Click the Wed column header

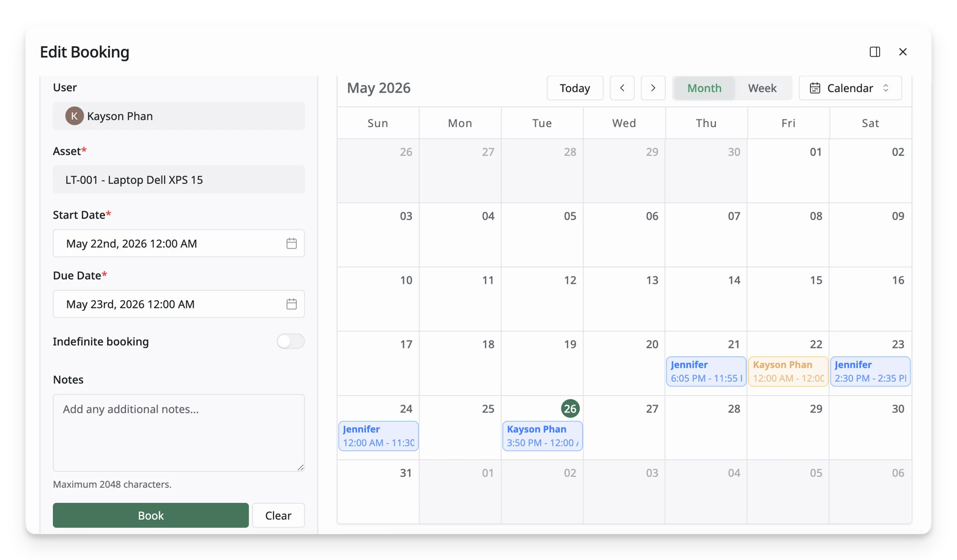[x=624, y=123]
